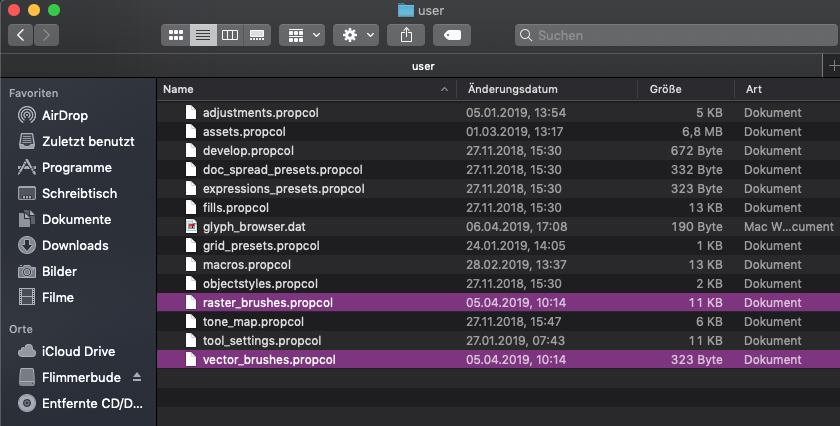Screen dimensions: 840x426
Task: Eject the Flimmerbude volume
Action: point(137,377)
